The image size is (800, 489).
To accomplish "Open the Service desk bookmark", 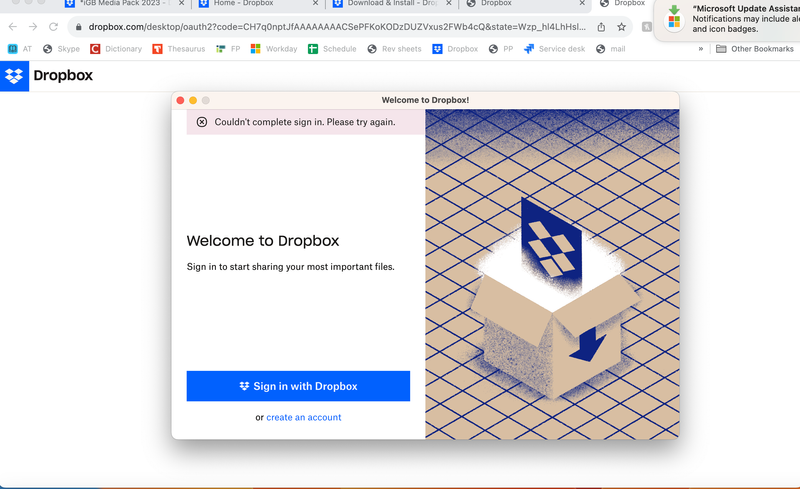I will [557, 49].
